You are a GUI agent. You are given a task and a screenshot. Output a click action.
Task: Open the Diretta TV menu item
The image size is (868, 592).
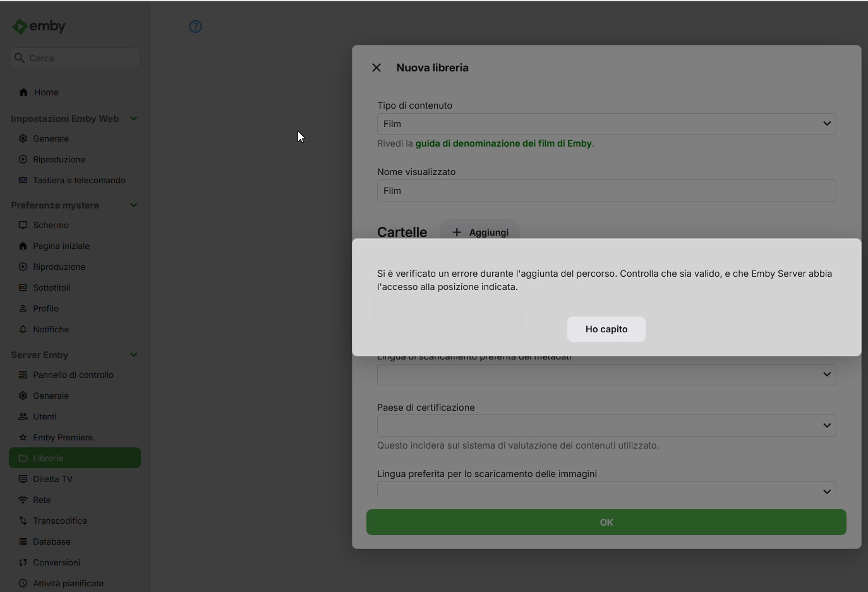click(52, 479)
